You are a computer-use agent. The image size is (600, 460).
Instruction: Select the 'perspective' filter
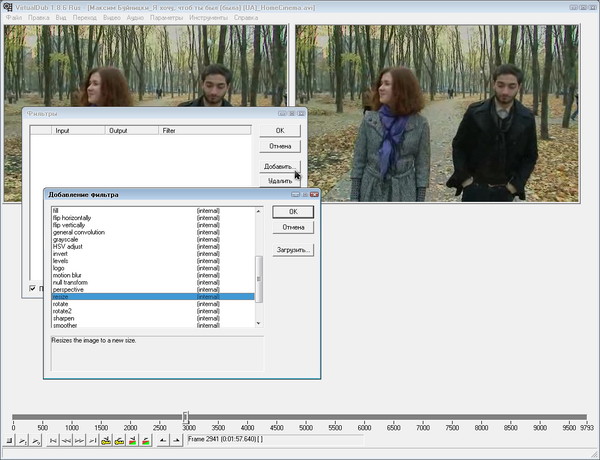pyautogui.click(x=153, y=290)
